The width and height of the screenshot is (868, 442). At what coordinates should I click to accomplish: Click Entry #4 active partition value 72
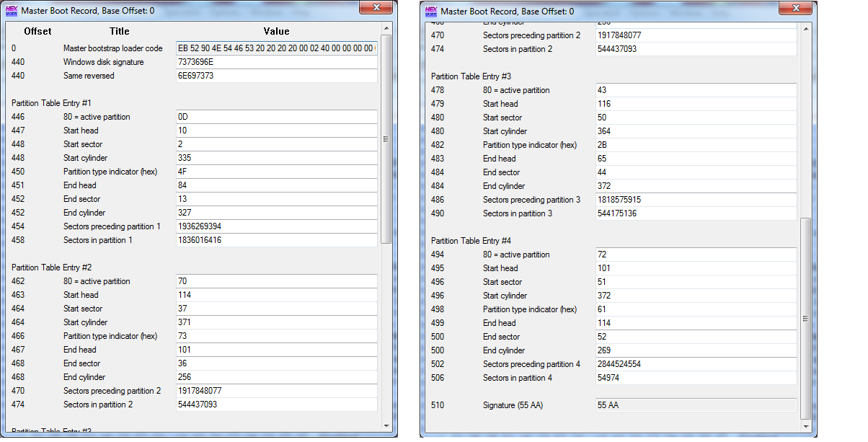[696, 255]
